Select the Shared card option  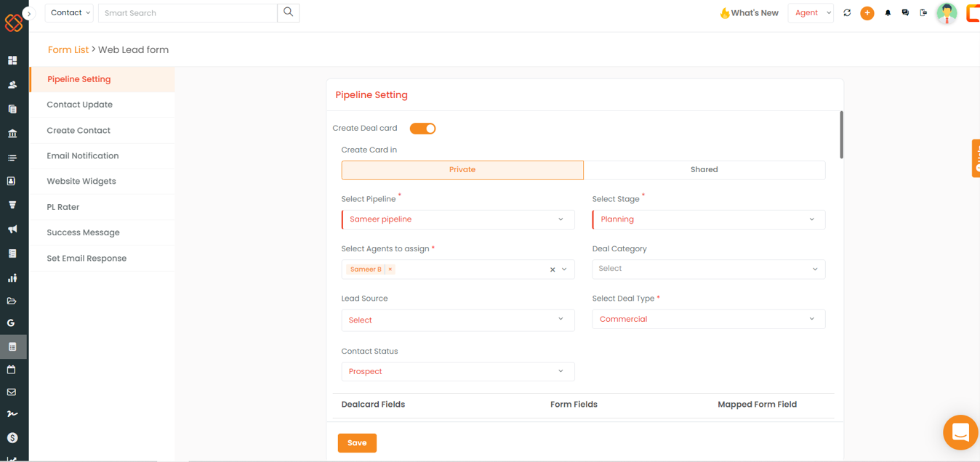[704, 170]
